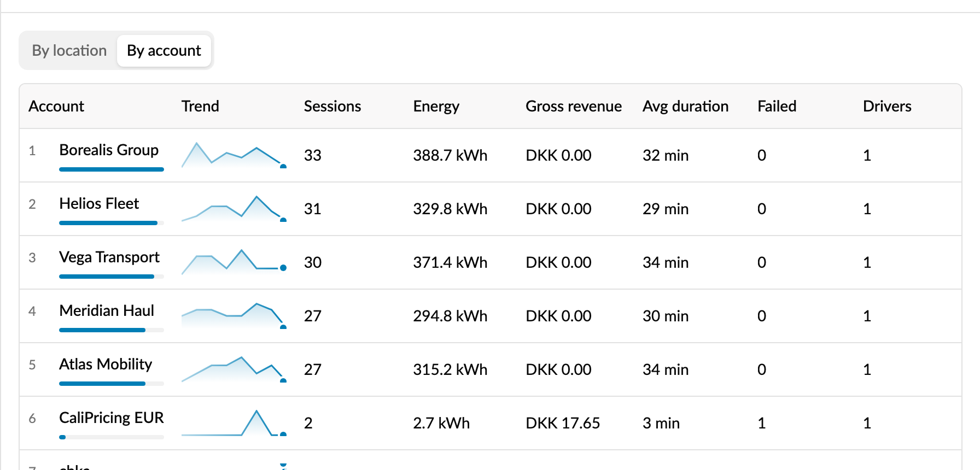Click the 32 min average duration

666,155
